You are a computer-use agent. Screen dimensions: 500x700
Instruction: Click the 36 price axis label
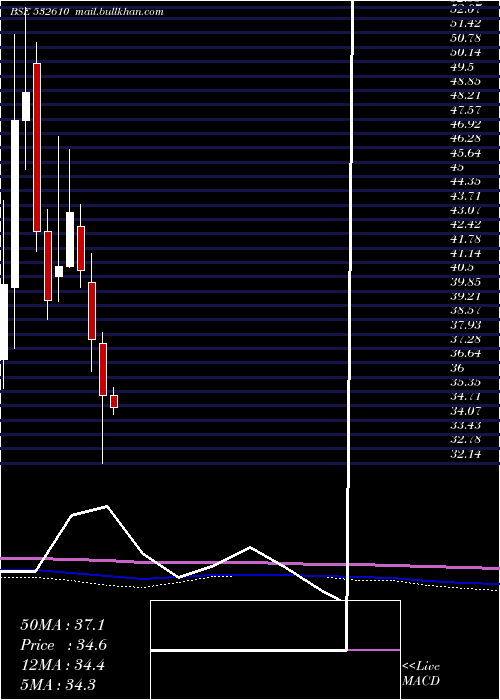coord(458,368)
